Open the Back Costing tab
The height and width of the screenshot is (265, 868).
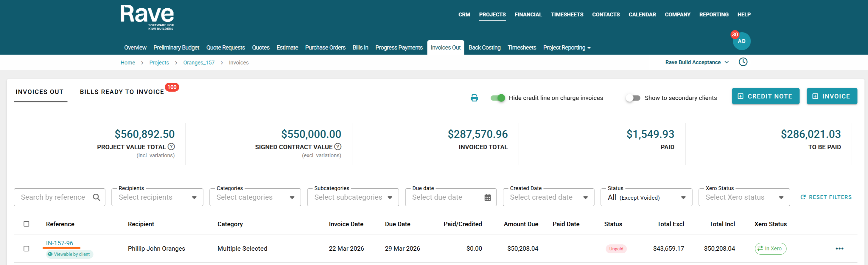(x=484, y=48)
